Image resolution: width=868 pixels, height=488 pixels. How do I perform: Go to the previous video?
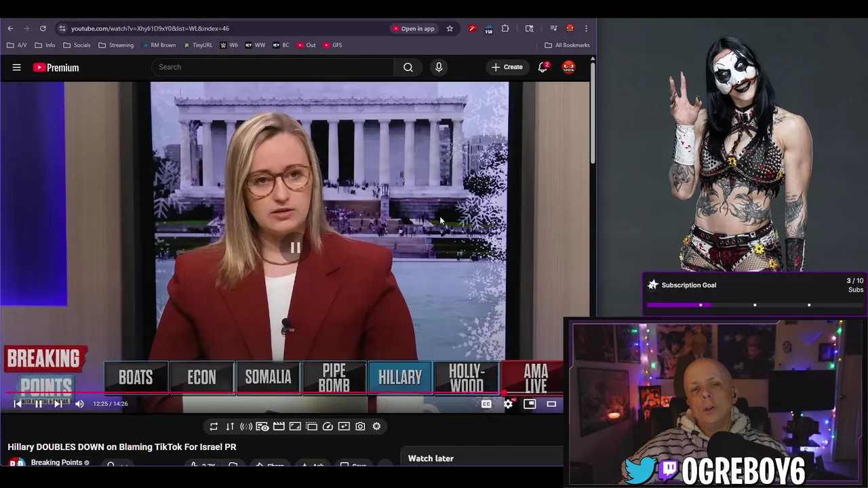pos(18,404)
